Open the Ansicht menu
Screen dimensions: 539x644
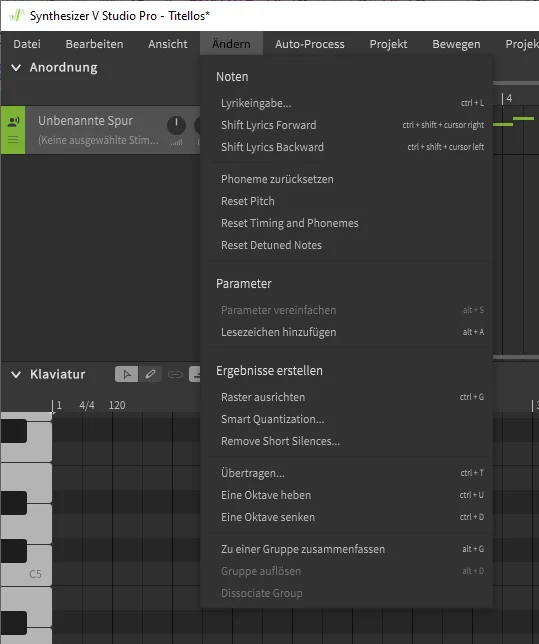tap(168, 44)
